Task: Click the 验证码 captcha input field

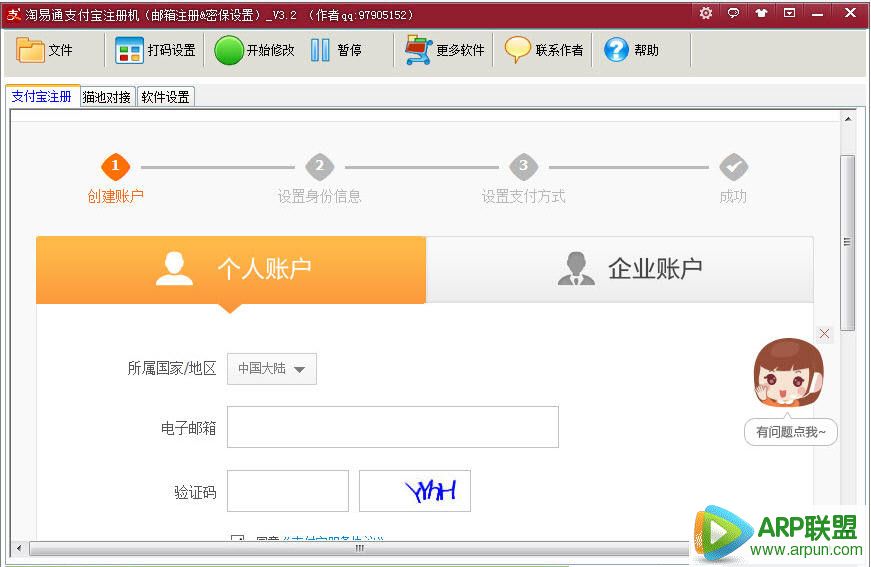Action: click(x=288, y=491)
